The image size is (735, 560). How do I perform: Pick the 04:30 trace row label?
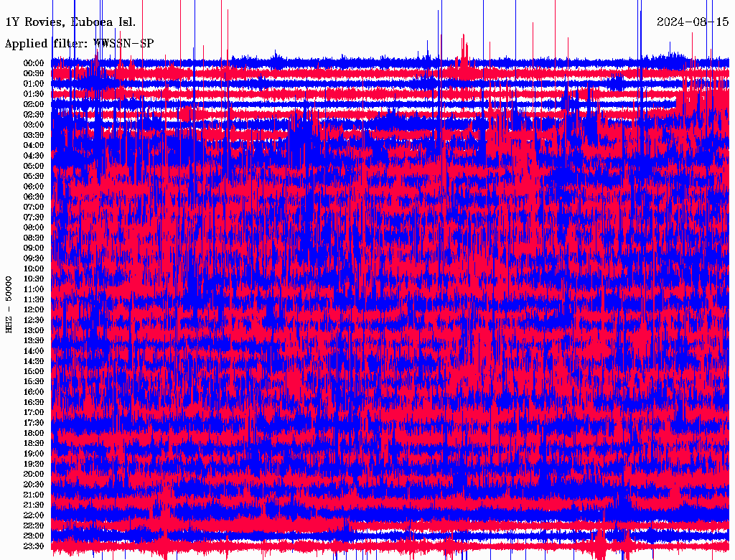[34, 156]
